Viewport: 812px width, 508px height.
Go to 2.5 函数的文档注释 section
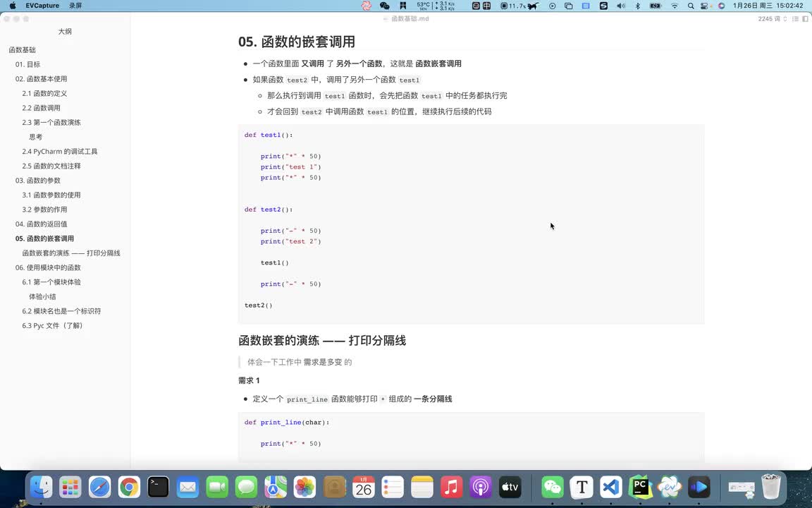51,166
